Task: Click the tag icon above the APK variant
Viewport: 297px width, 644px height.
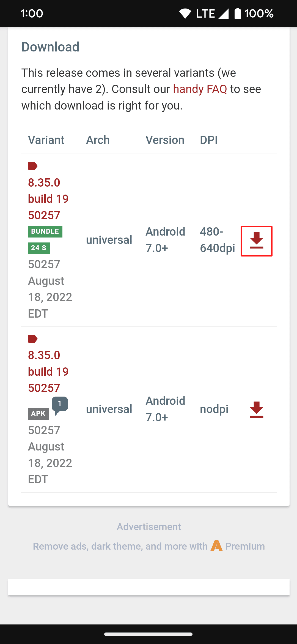Action: pyautogui.click(x=32, y=339)
